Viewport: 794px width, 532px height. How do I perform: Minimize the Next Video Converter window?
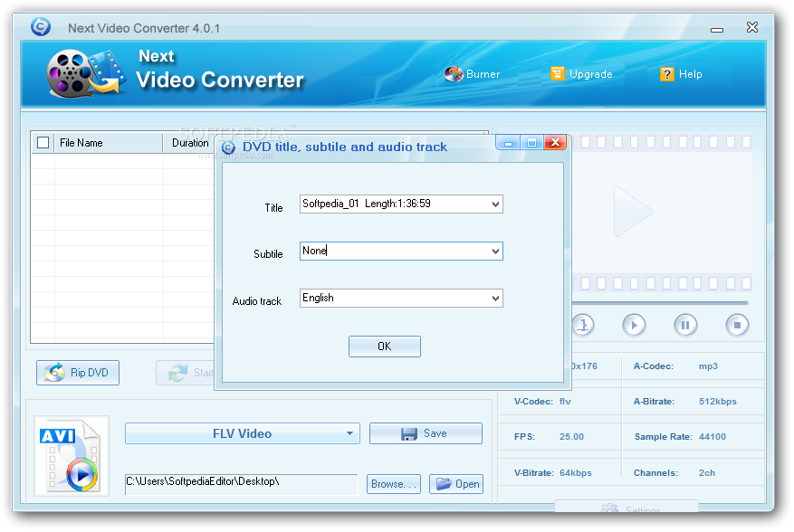(716, 29)
